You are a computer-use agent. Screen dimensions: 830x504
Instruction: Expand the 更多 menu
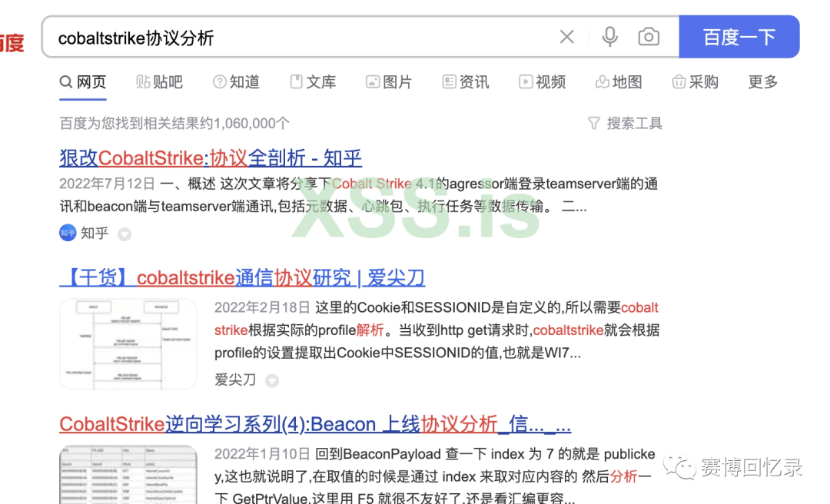click(763, 82)
